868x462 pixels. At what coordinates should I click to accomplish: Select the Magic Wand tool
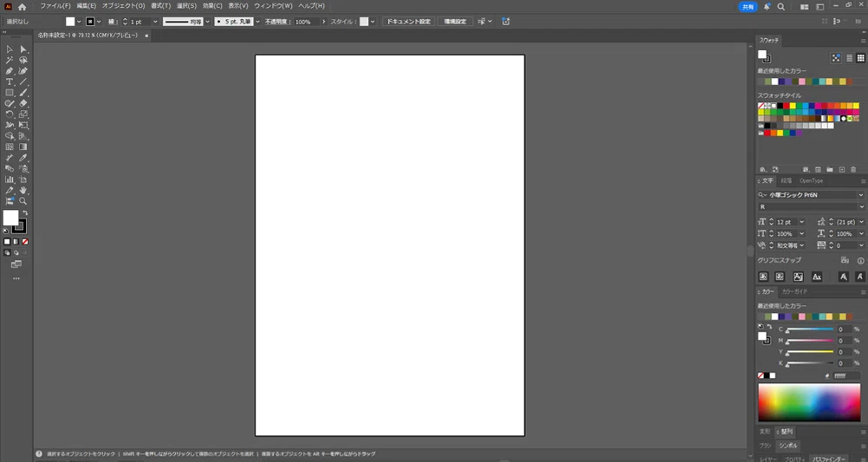(10, 60)
